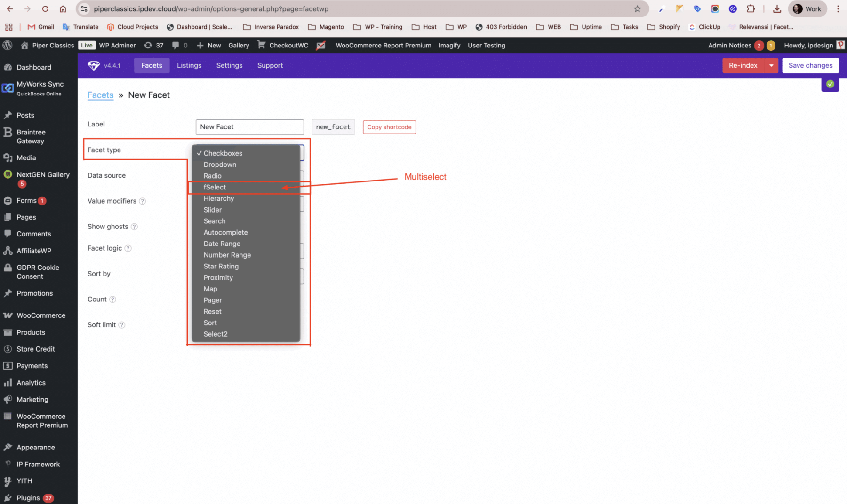Screen dimensions: 847x504
Task: Click the Show ghosts help icon
Action: [x=134, y=227]
